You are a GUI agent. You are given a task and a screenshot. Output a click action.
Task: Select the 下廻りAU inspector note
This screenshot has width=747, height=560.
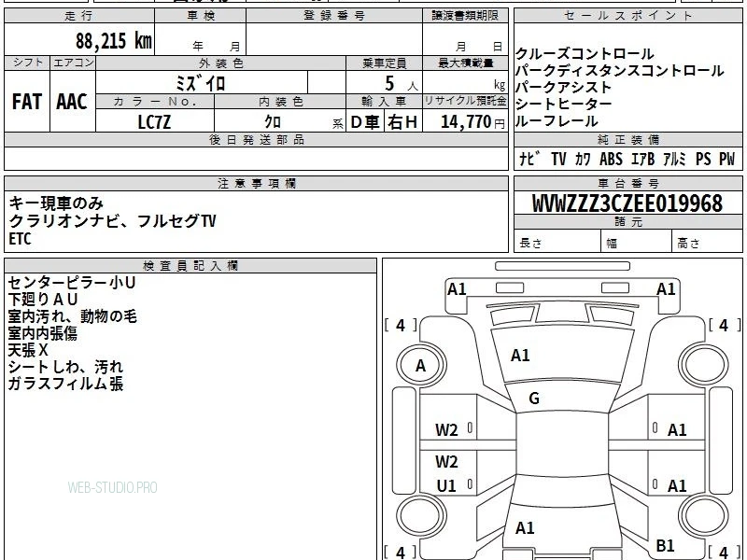click(42, 300)
